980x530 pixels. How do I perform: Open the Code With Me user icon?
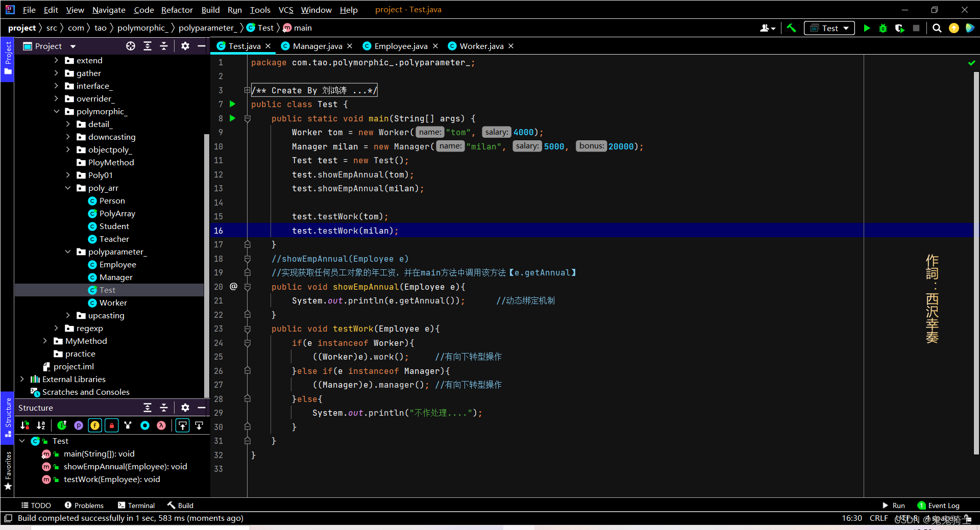pos(767,28)
